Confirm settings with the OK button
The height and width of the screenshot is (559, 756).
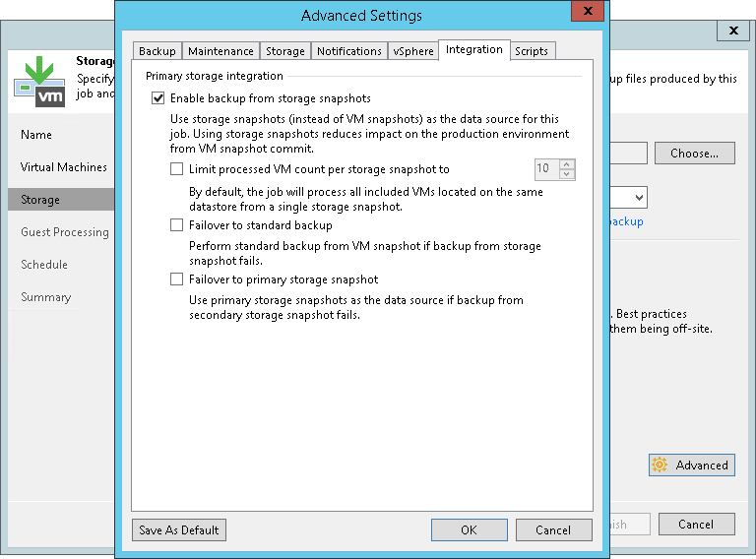(x=469, y=530)
